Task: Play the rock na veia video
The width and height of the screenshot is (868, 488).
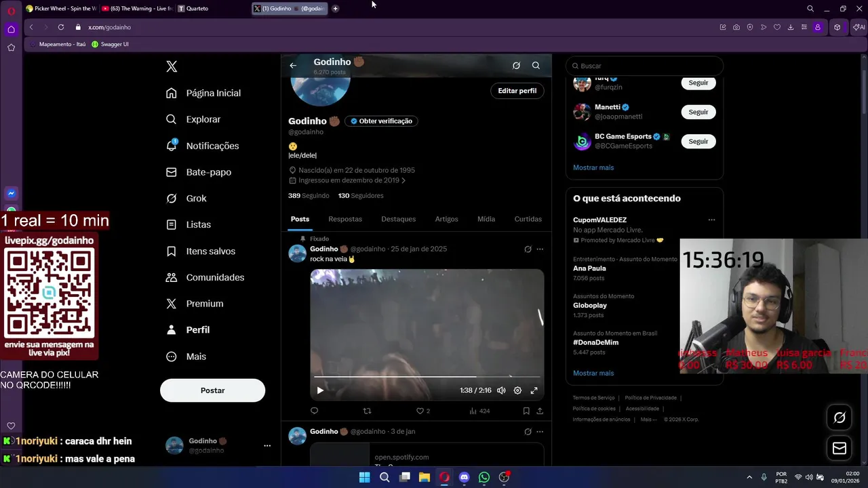Action: tap(320, 390)
